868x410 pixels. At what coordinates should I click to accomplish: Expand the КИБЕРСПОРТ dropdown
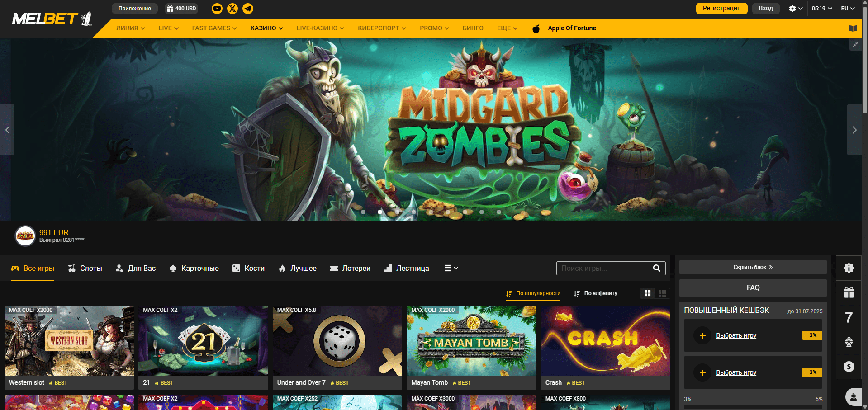(x=382, y=28)
